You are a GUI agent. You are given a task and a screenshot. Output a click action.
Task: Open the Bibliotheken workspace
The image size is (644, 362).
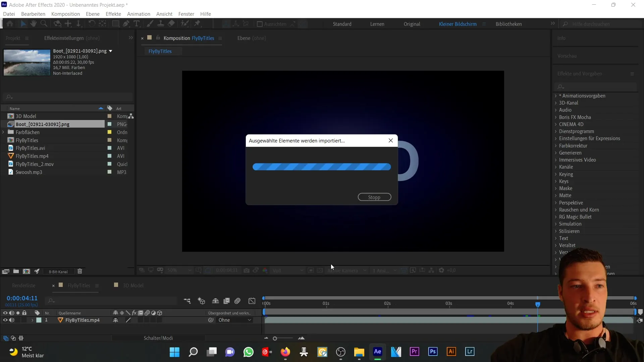pyautogui.click(x=508, y=24)
